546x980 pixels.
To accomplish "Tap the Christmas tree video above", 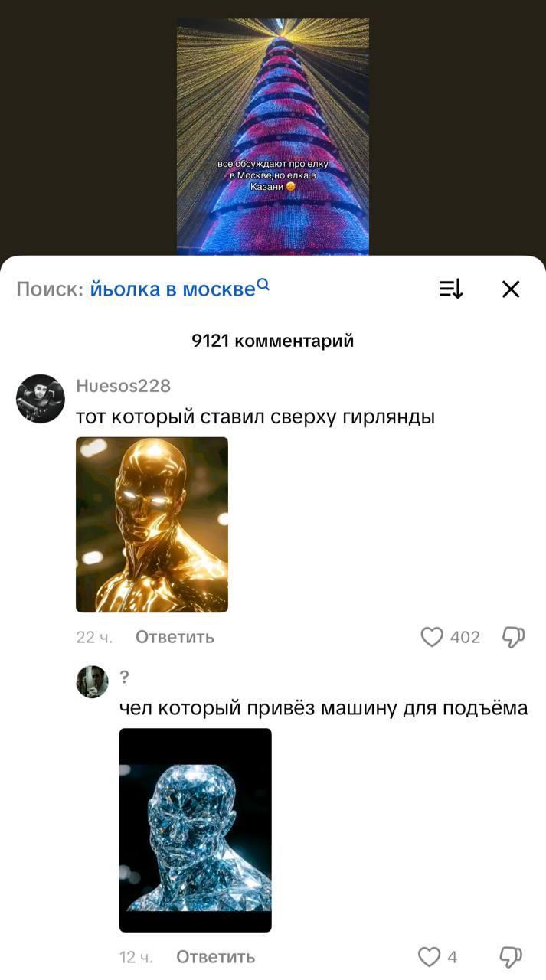I will (x=273, y=137).
